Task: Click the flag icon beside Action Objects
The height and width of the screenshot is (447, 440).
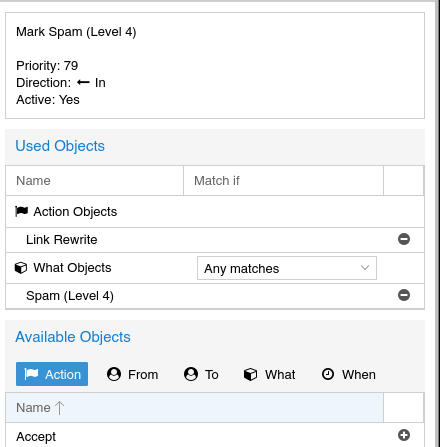Action: tap(21, 211)
